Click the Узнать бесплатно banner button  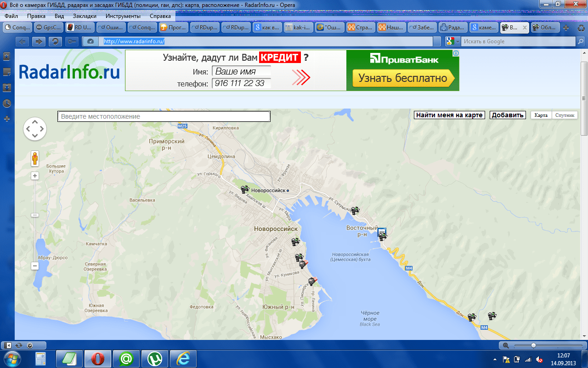[x=402, y=78]
